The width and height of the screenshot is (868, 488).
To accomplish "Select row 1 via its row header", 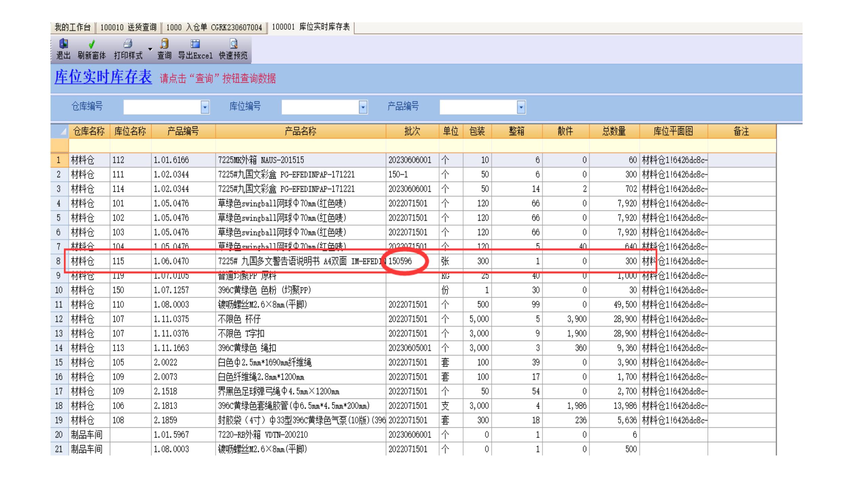I will 59,160.
